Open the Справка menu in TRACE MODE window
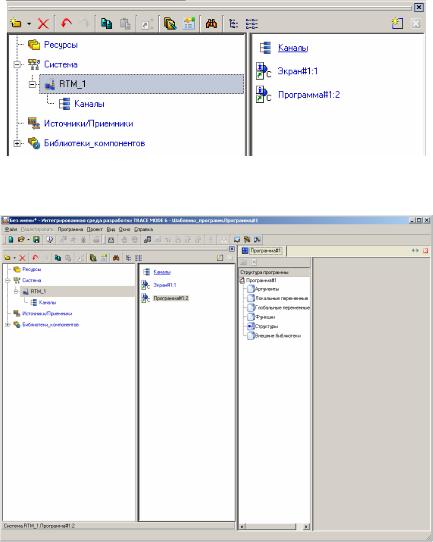433x542 pixels. [143, 229]
